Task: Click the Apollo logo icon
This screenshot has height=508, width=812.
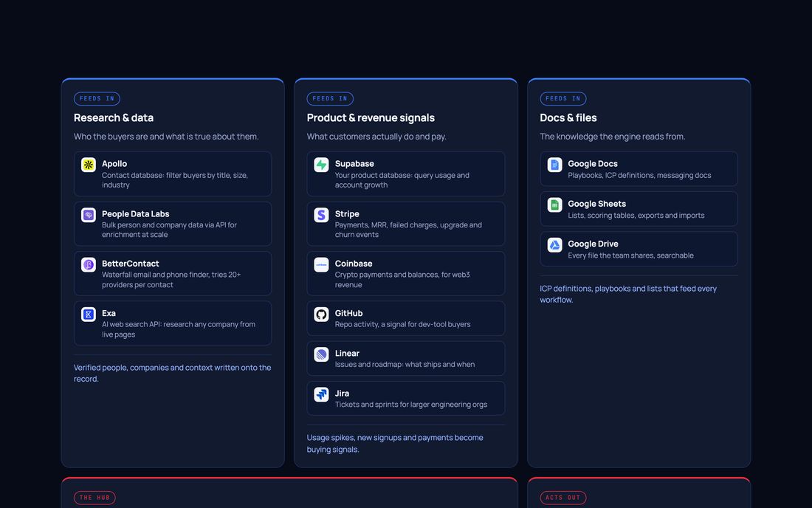Action: coord(89,165)
